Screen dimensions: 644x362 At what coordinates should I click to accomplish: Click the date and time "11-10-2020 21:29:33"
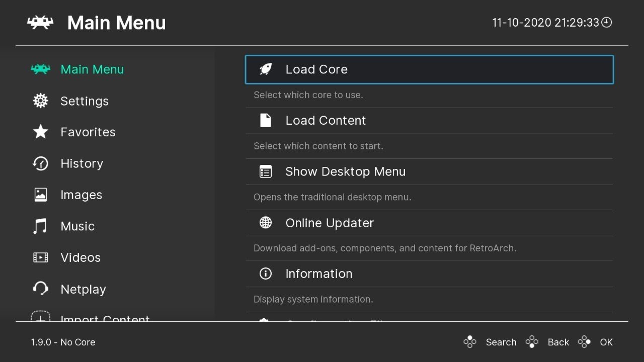tap(546, 23)
